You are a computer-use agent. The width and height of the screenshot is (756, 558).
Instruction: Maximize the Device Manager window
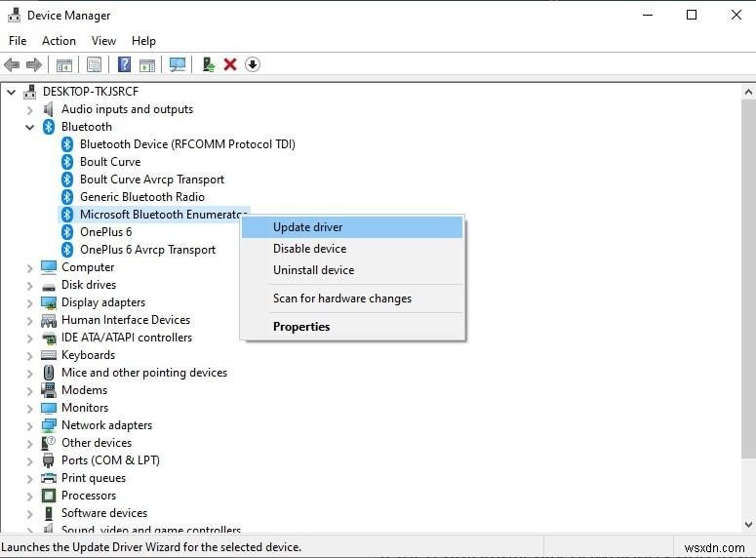click(692, 15)
